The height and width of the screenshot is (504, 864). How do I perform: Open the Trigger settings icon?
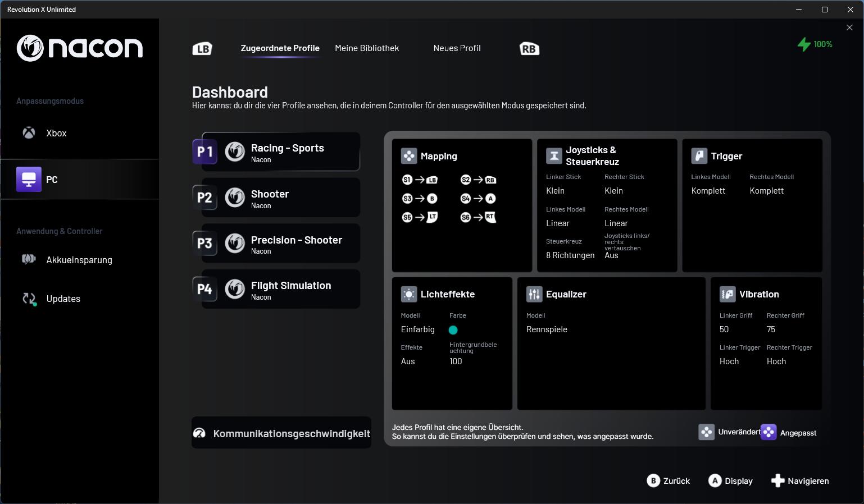[699, 156]
